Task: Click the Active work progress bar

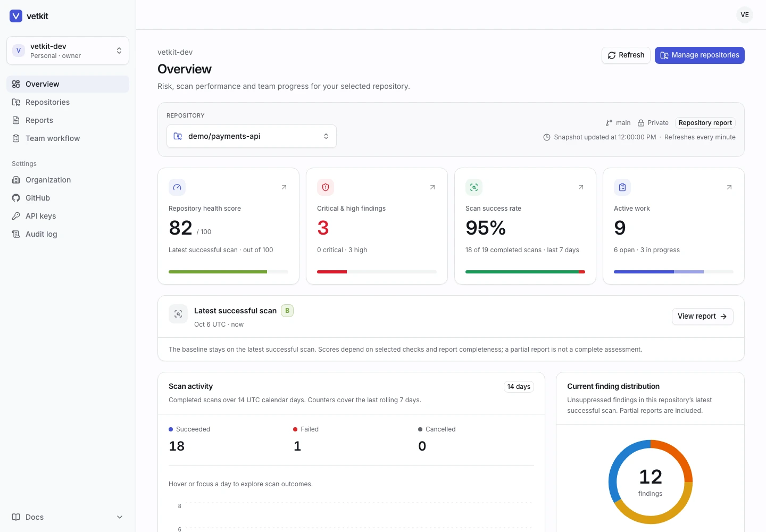Action: coord(673,272)
